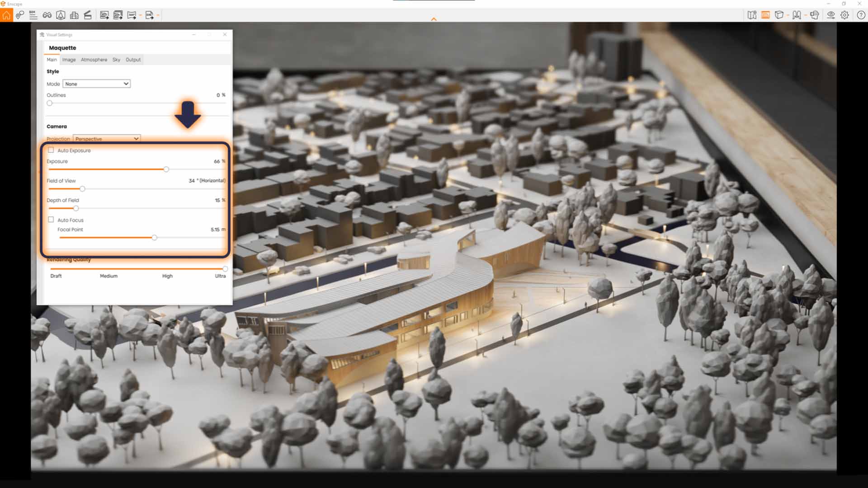
Task: Expand the panorama export dropdown arrow
Action: coord(140,15)
